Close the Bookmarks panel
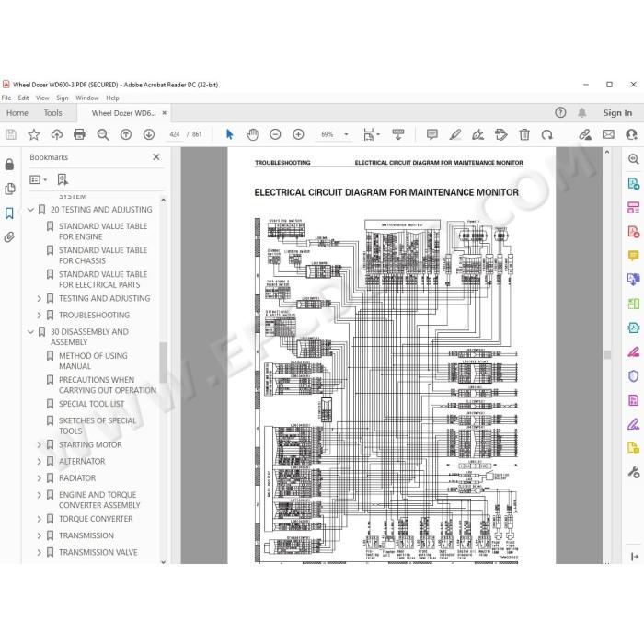The height and width of the screenshot is (644, 644). coord(156,157)
